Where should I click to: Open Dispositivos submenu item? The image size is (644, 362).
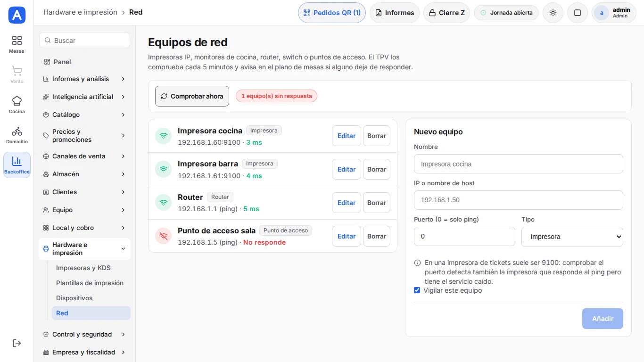[91, 298]
